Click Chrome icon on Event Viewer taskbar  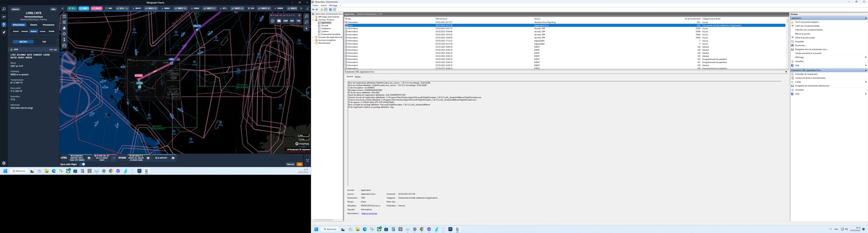click(422, 229)
